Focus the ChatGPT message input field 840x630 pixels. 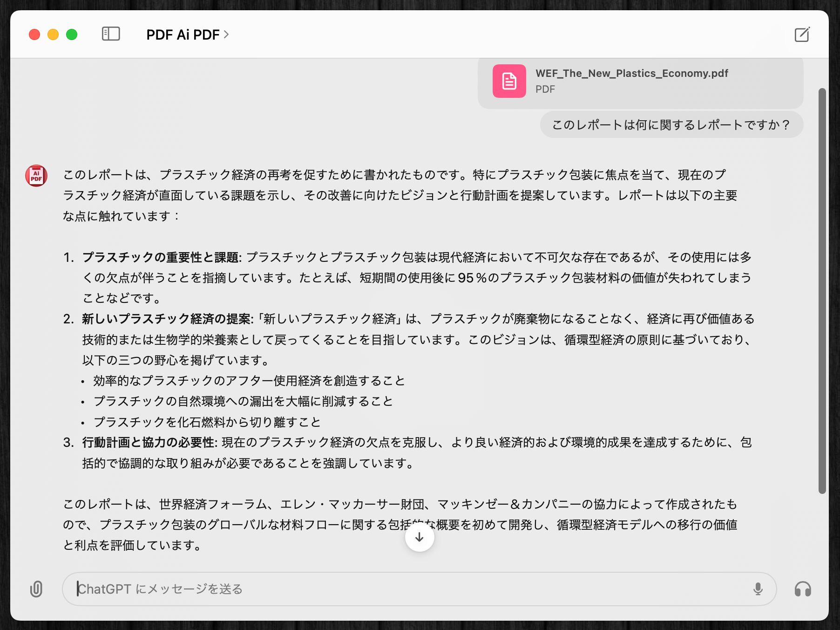click(x=410, y=589)
